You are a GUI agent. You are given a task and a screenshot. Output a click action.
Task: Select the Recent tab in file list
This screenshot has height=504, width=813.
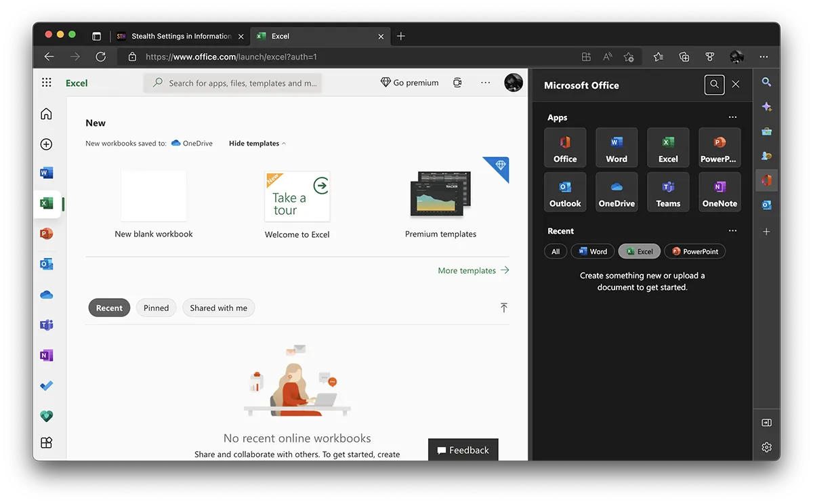[109, 308]
